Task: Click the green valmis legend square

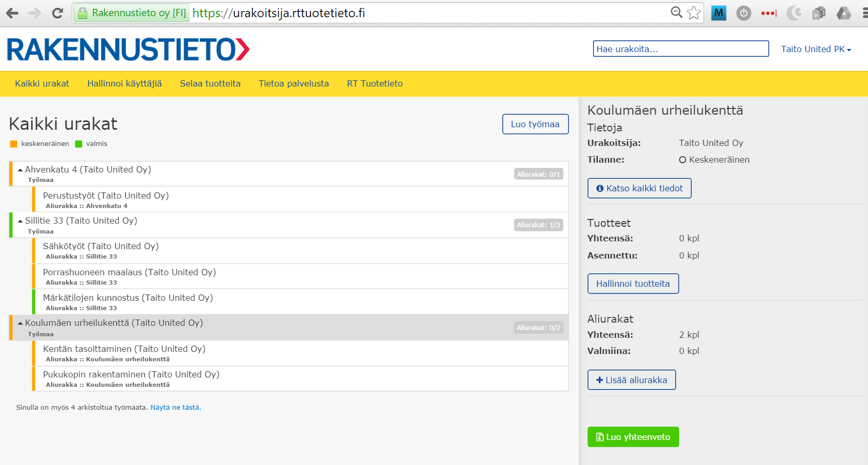Action: pos(79,144)
